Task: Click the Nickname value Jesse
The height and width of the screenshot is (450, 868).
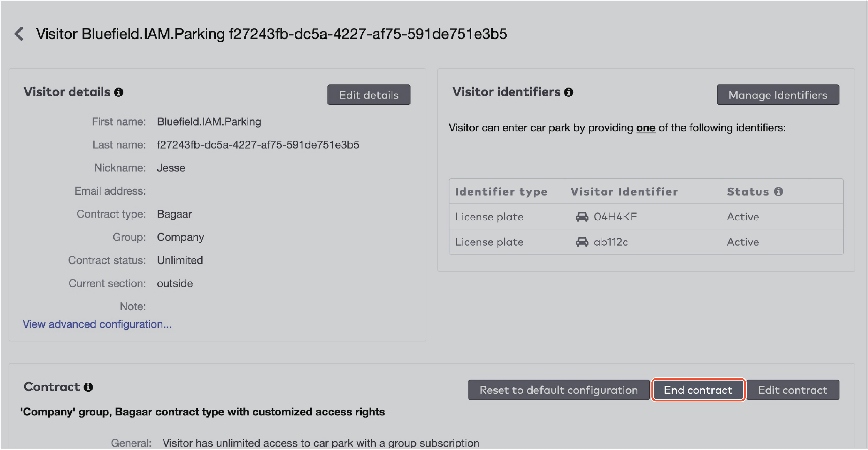Action: tap(171, 168)
